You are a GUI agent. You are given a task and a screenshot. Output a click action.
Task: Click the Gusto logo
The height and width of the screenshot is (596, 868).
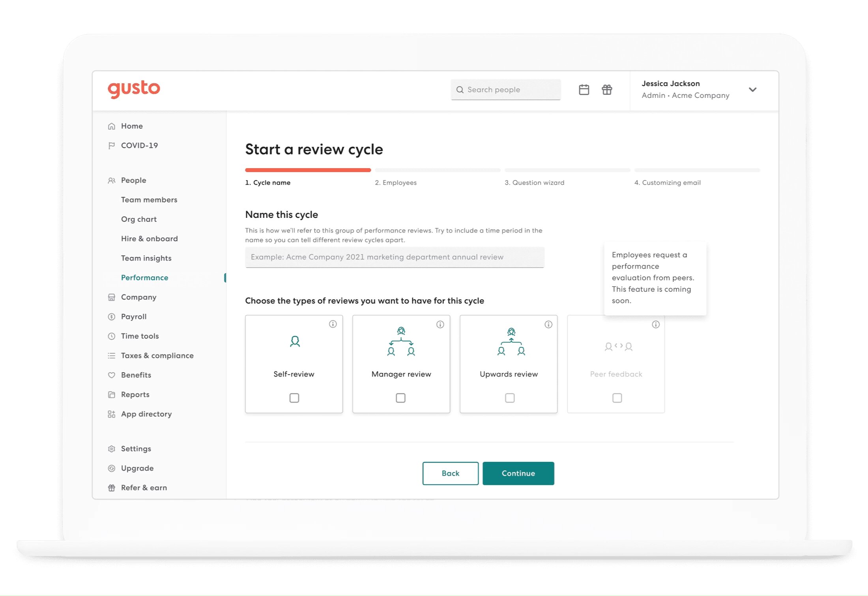134,89
